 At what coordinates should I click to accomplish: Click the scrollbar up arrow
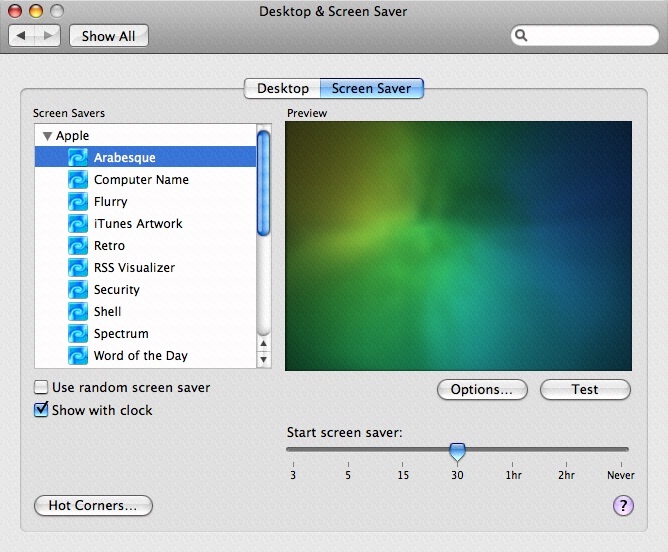(x=264, y=344)
